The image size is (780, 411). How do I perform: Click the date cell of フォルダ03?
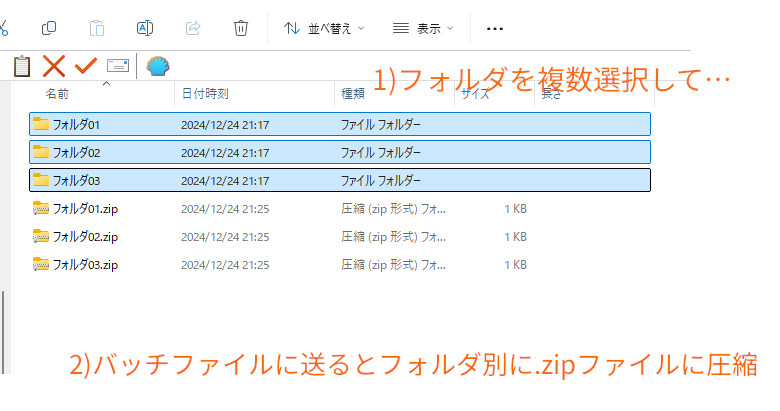click(x=225, y=181)
